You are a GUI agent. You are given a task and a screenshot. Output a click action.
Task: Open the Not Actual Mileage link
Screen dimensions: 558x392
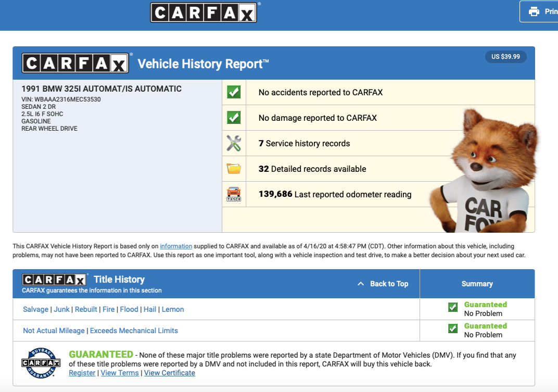54,331
